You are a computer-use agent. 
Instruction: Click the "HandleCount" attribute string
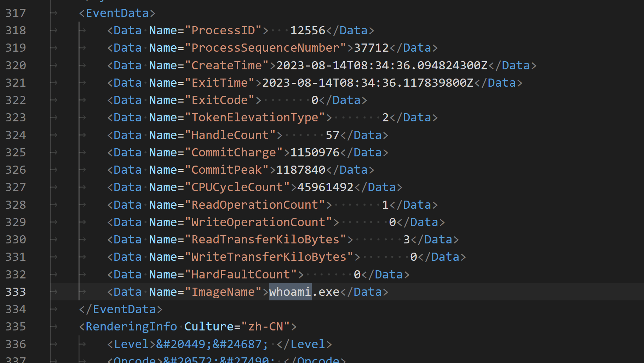[230, 135]
